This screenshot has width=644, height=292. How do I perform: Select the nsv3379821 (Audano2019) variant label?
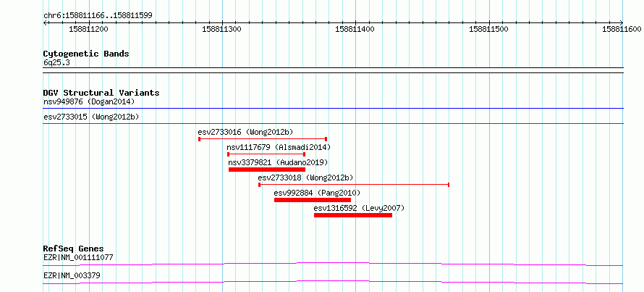[x=278, y=162]
